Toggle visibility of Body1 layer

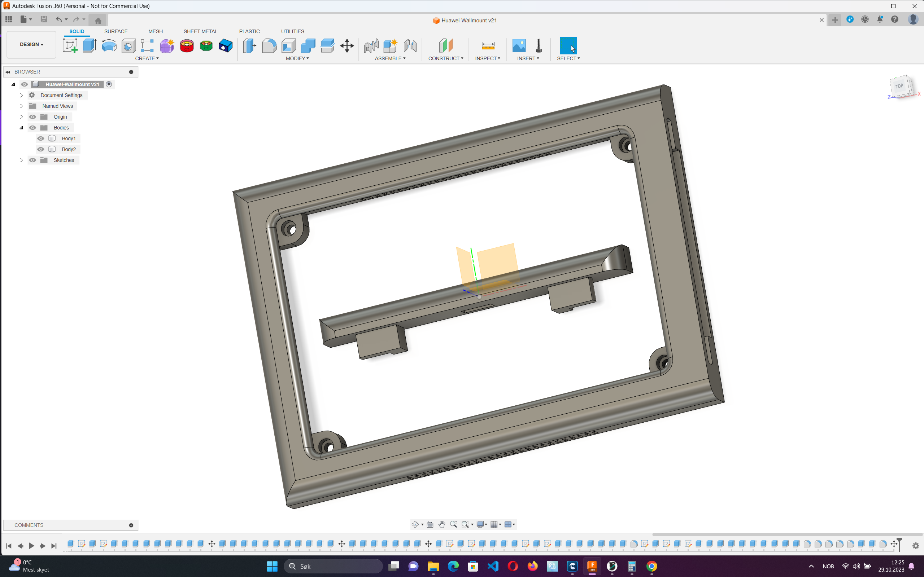(x=41, y=138)
